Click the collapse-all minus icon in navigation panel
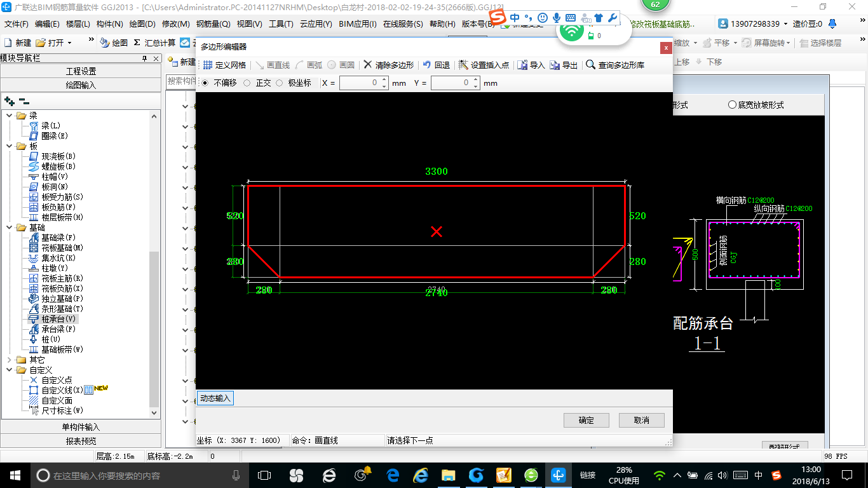This screenshot has width=868, height=488. pos(24,101)
